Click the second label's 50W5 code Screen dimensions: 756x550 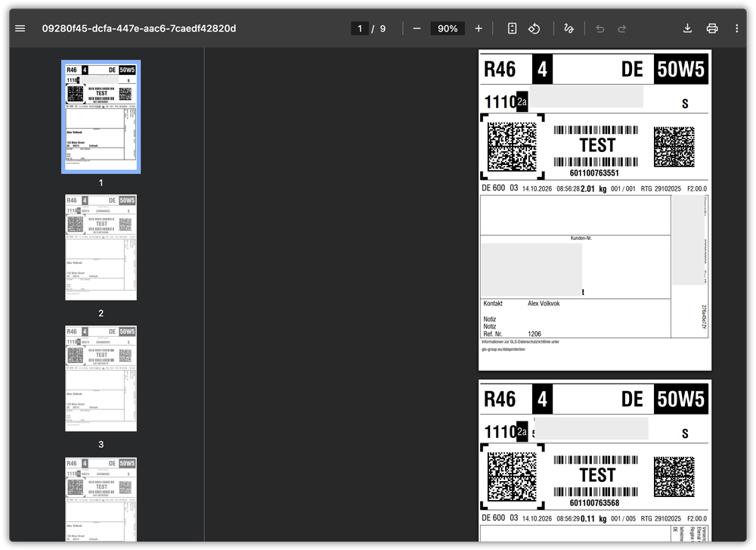pos(680,399)
